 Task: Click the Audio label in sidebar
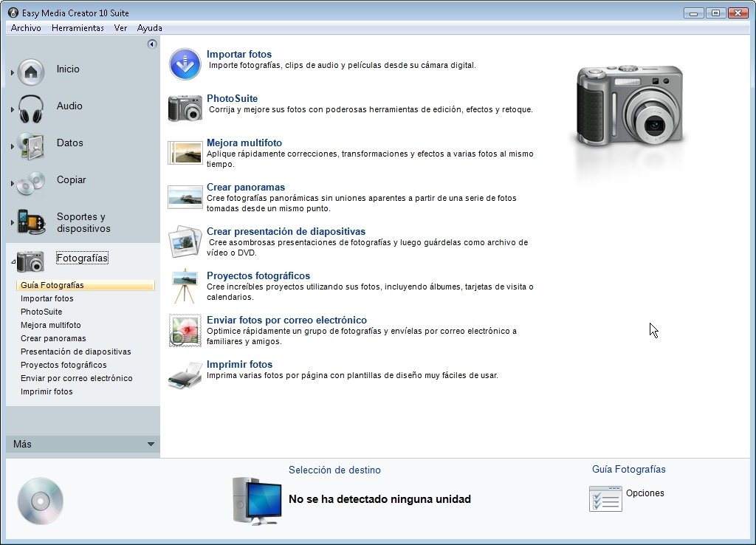[x=69, y=106]
